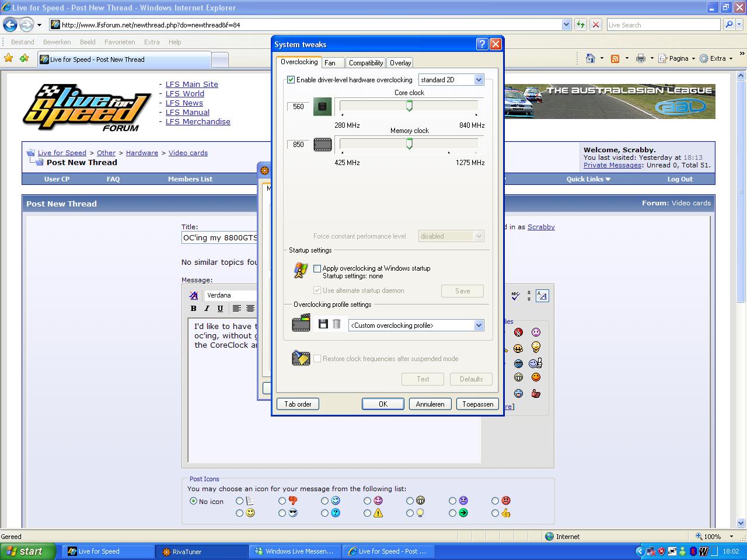Viewport: 747px width, 560px height.
Task: Open the Verdana font dropdown in the editor
Action: 231,295
